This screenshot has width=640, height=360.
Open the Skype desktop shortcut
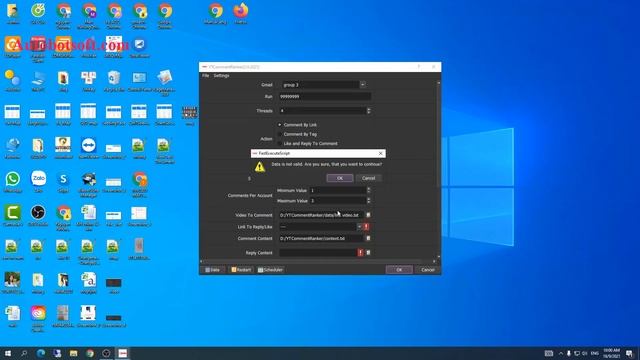(x=63, y=182)
